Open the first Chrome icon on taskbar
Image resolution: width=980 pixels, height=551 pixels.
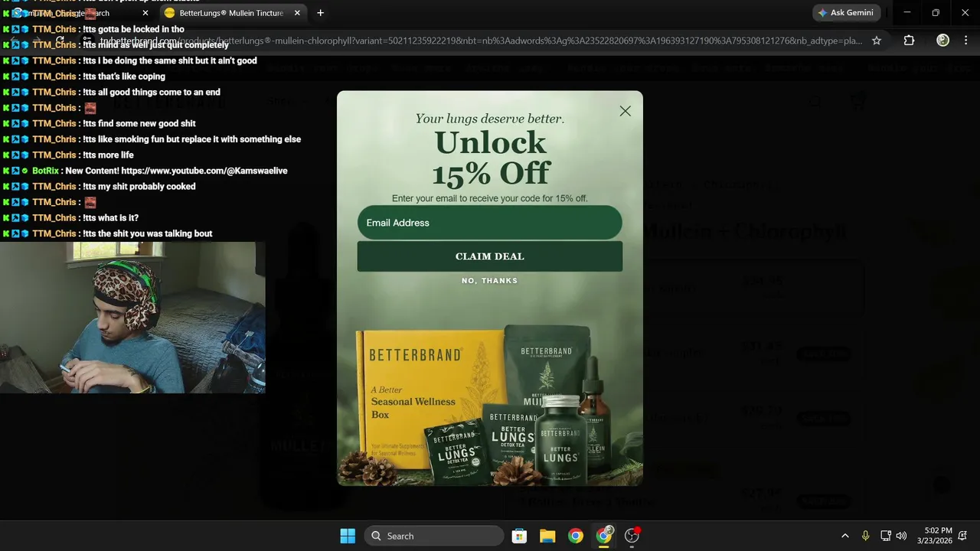point(576,536)
